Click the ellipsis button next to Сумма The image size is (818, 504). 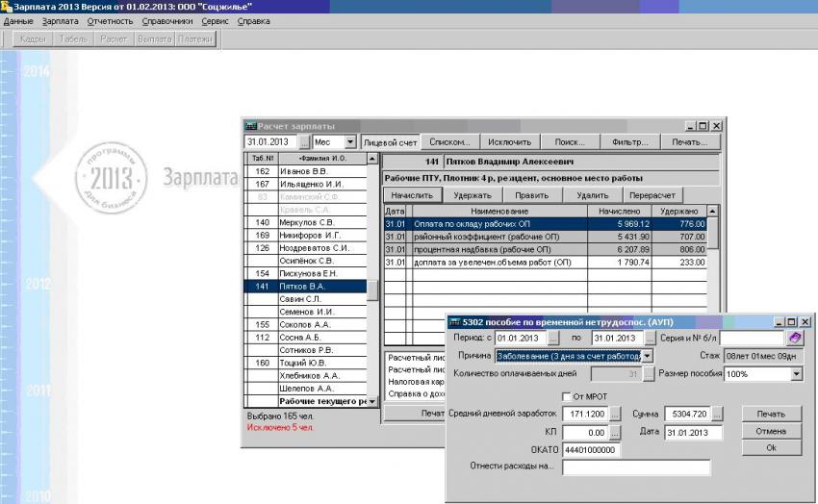coord(718,414)
